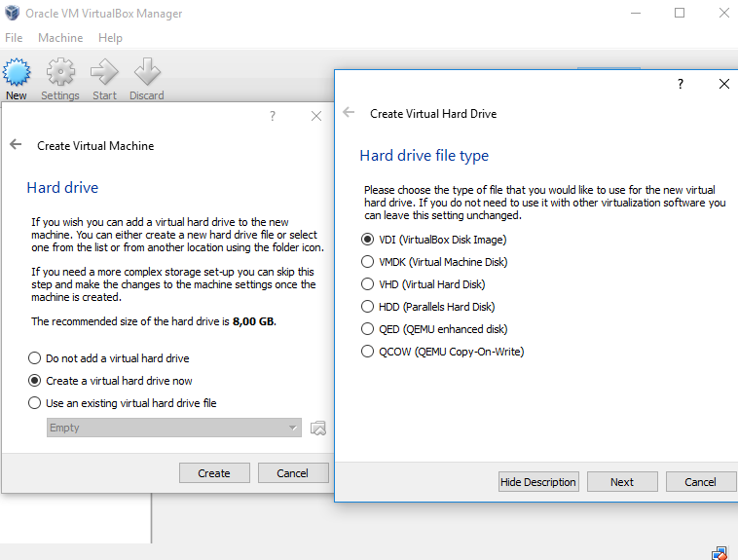This screenshot has height=560, width=738.
Task: Pick HDD (Parallels Hard Disk) option
Action: coord(427,307)
